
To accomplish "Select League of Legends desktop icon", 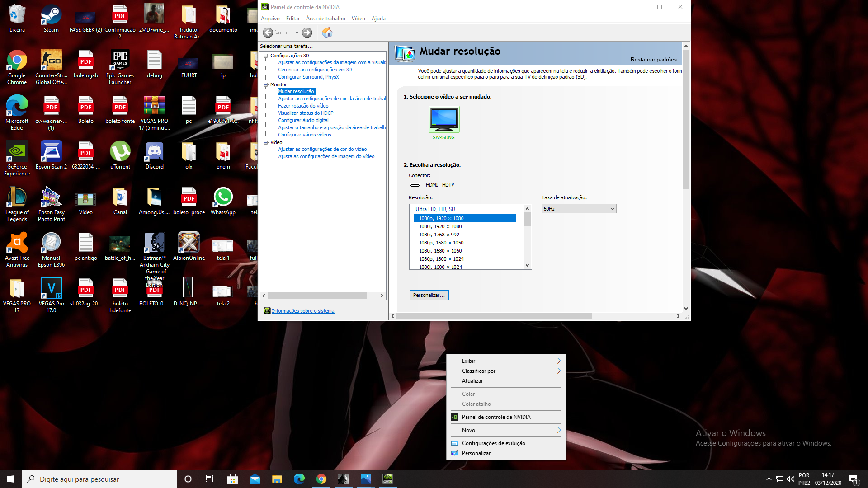I will pos(17,204).
